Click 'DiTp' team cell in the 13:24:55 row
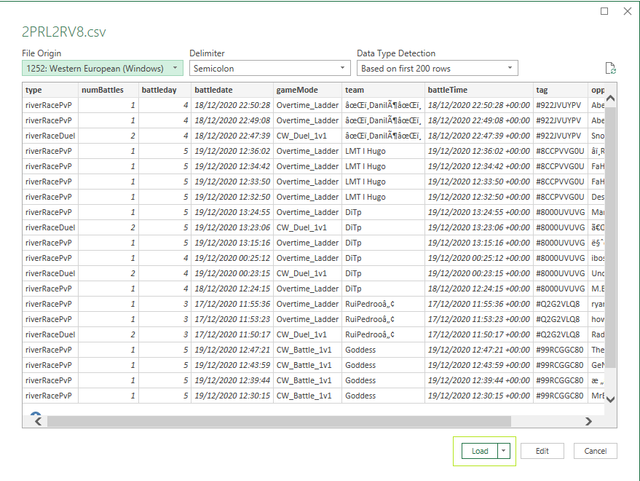The width and height of the screenshot is (640, 481). [383, 212]
